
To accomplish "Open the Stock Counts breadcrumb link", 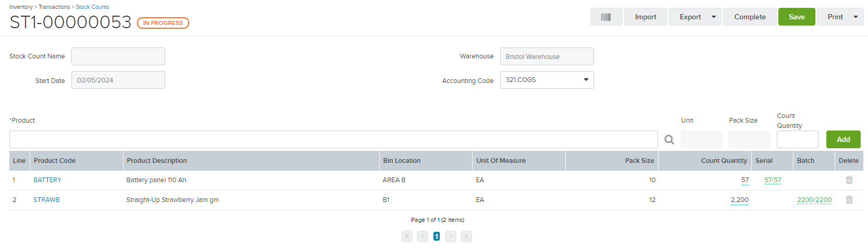I will 93,7.
